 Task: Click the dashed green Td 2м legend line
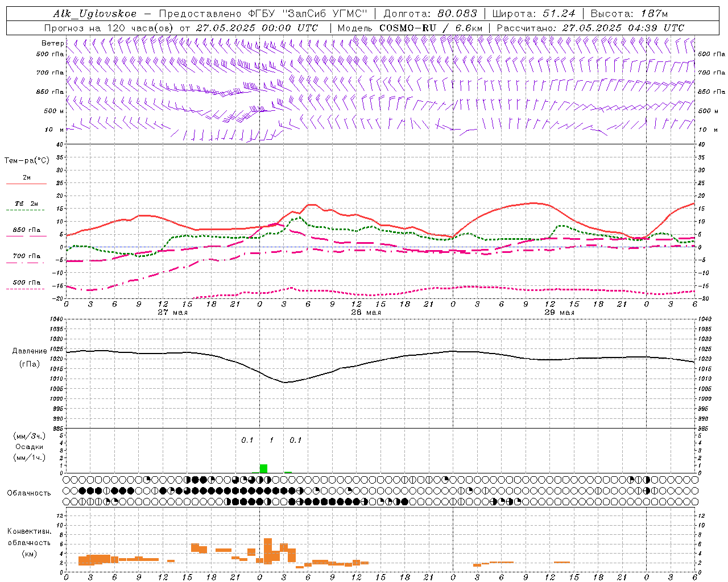pos(26,210)
